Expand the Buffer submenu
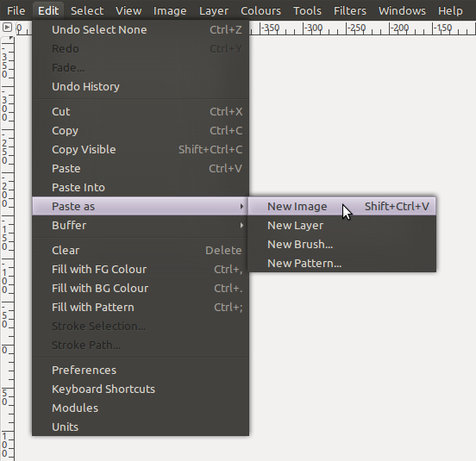Image resolution: width=476 pixels, height=461 pixels. tap(141, 226)
